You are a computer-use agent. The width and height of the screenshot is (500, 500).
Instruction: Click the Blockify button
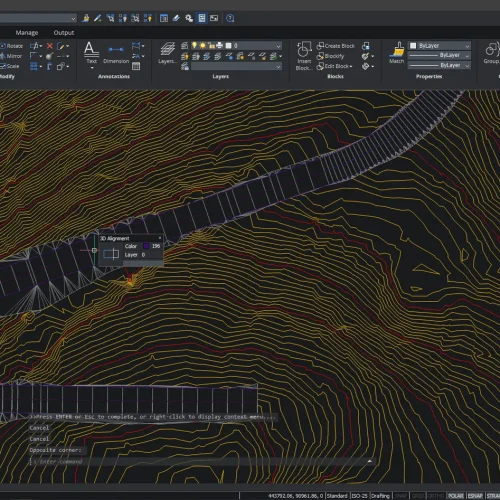coord(330,56)
